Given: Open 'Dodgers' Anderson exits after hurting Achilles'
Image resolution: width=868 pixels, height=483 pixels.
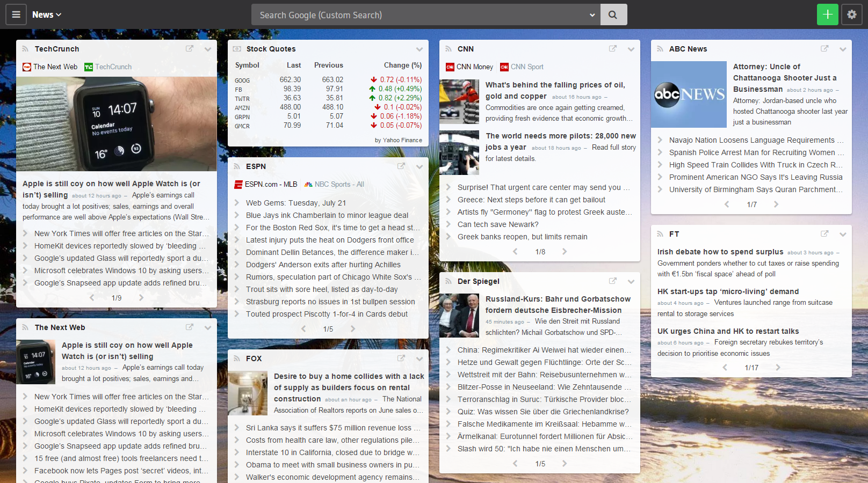Looking at the screenshot, I should [x=323, y=265].
